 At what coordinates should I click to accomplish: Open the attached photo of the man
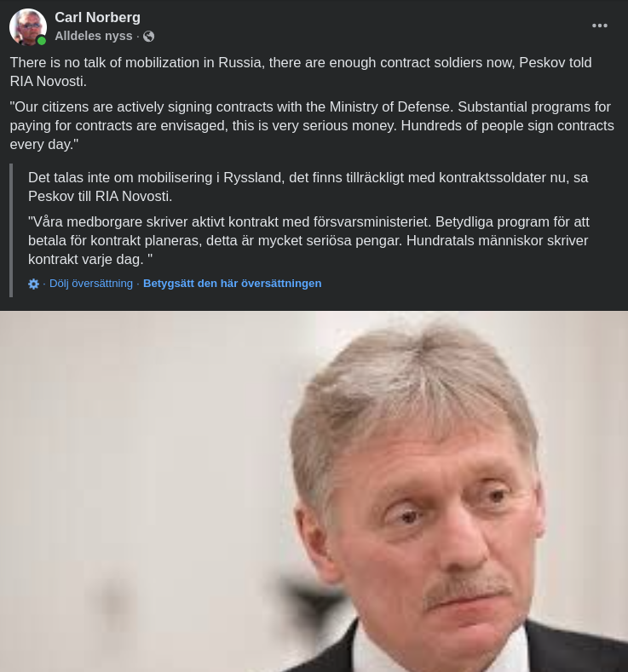[x=314, y=491]
